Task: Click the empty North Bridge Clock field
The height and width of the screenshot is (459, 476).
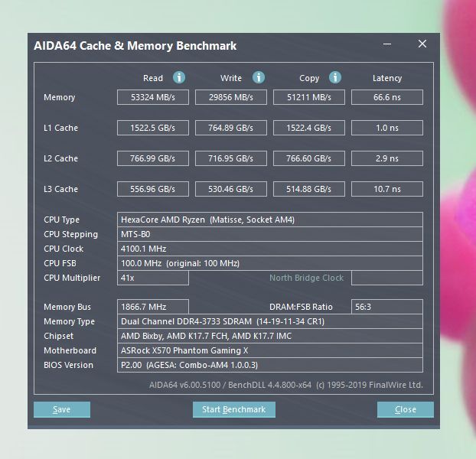Action: [x=387, y=278]
